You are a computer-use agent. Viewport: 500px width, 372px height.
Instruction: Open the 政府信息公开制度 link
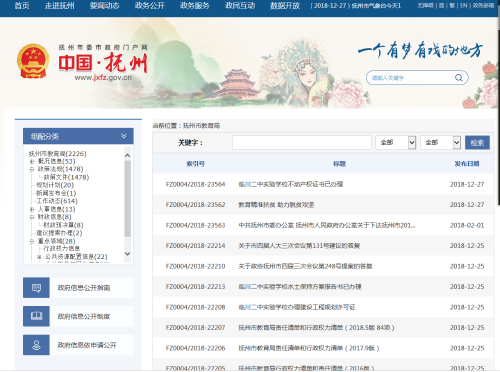tap(84, 316)
